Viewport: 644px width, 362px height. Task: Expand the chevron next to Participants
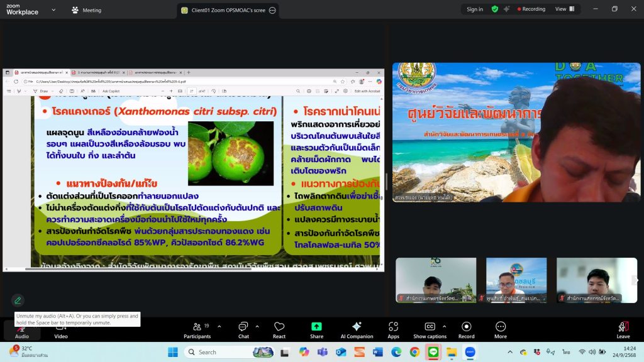[x=219, y=326]
